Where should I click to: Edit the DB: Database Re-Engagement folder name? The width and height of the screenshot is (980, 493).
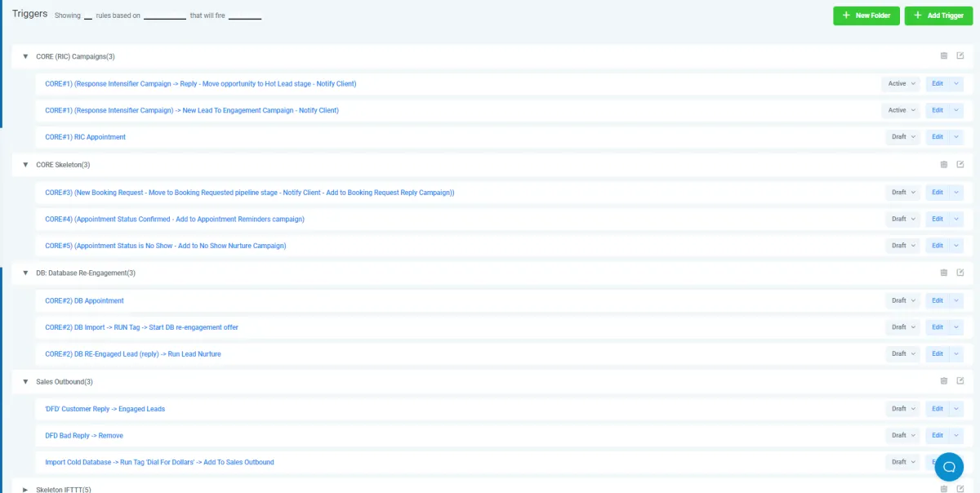click(960, 273)
